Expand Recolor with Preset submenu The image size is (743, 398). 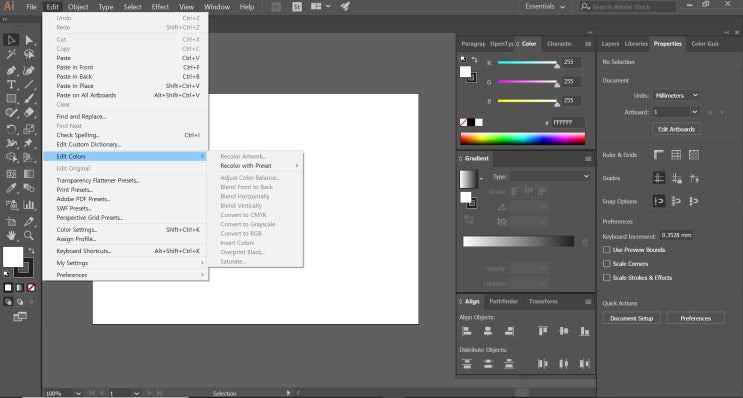[255, 166]
